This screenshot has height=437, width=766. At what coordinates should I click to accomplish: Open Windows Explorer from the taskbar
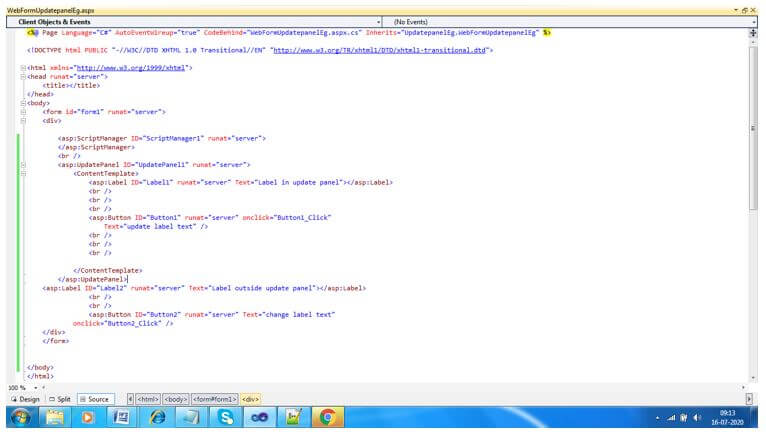pos(55,417)
